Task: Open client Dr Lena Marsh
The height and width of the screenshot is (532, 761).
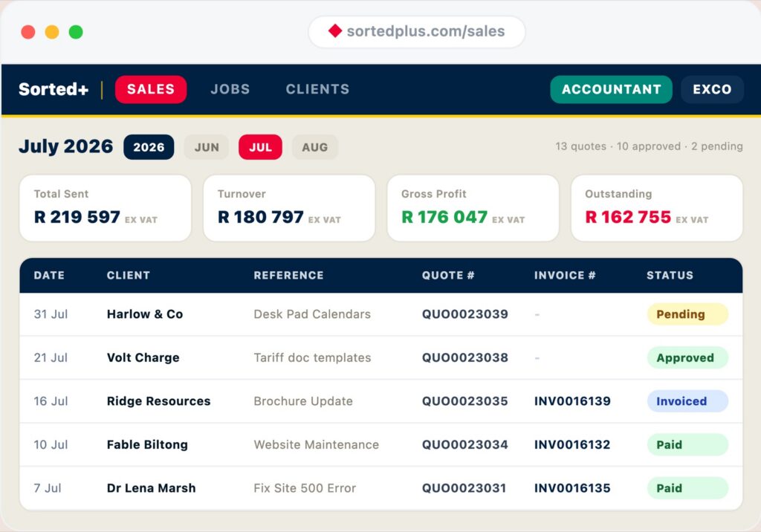Action: point(152,488)
